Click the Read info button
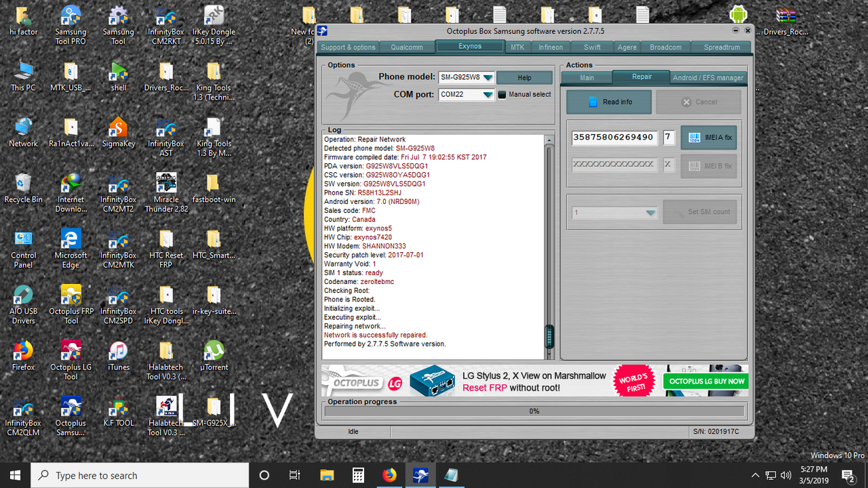This screenshot has width=868, height=488. click(x=609, y=102)
